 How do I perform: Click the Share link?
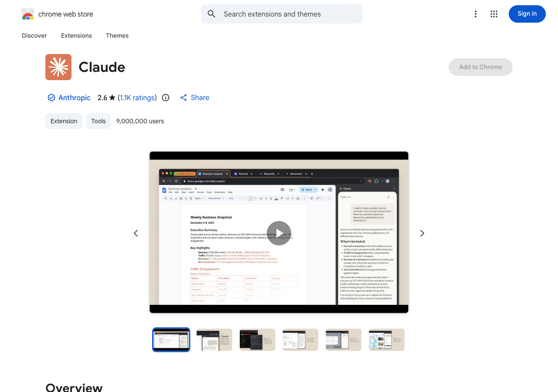(x=195, y=98)
